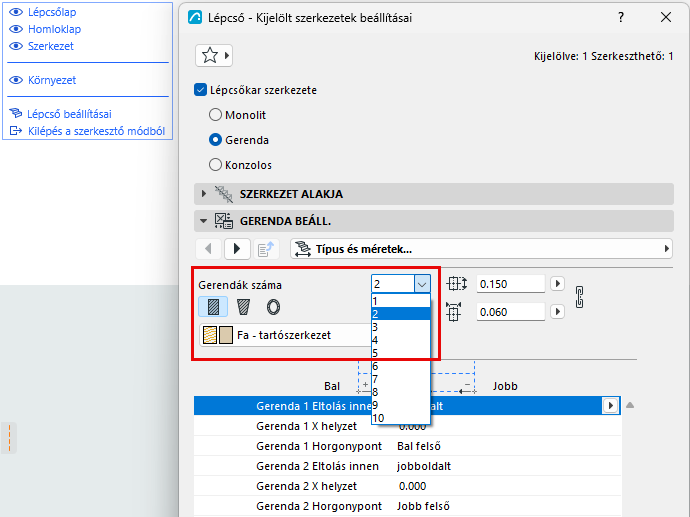This screenshot has height=517, width=690.
Task: Click Kilépés a szerkesztő módból
Action: 96,131
